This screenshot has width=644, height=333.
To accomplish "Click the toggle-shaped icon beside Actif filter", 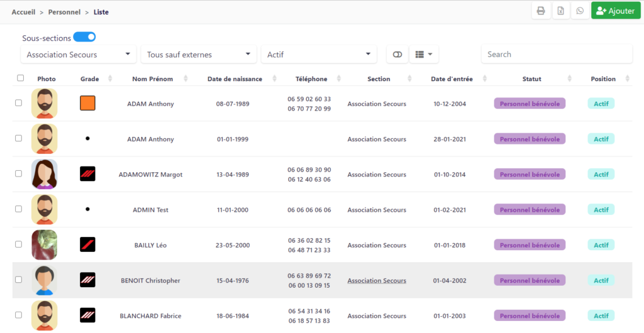I will tap(397, 55).
